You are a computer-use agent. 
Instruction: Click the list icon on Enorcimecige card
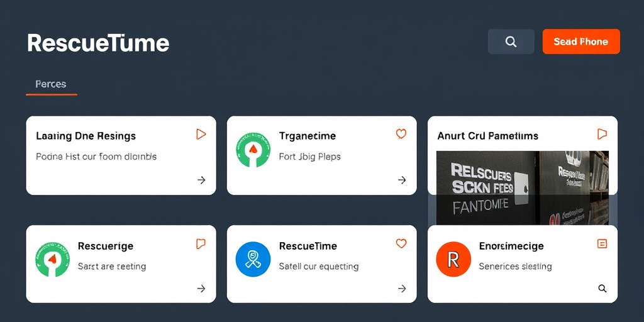tap(602, 243)
